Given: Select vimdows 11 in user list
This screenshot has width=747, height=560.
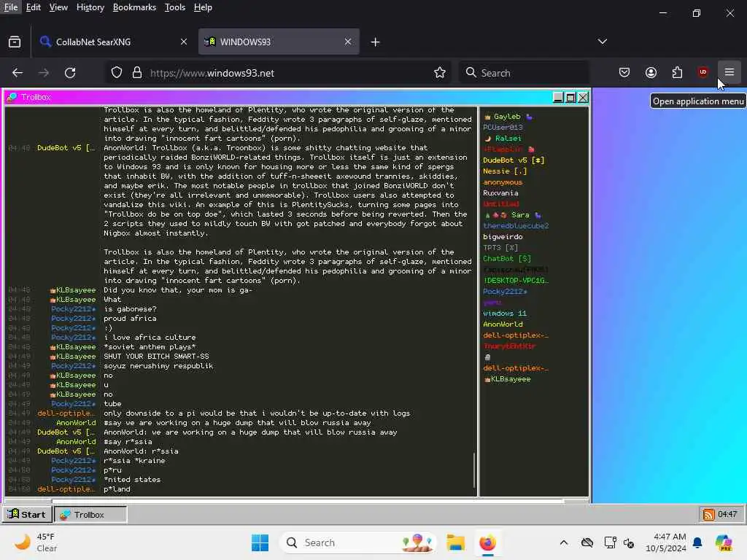Looking at the screenshot, I should tap(505, 314).
